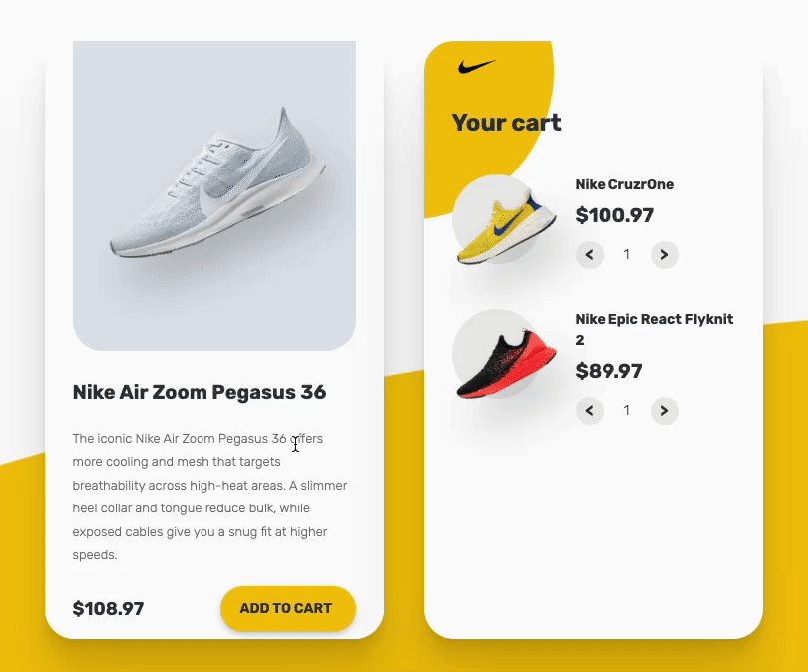The image size is (808, 672).
Task: Click the CruzrOne quantity number
Action: (627, 254)
